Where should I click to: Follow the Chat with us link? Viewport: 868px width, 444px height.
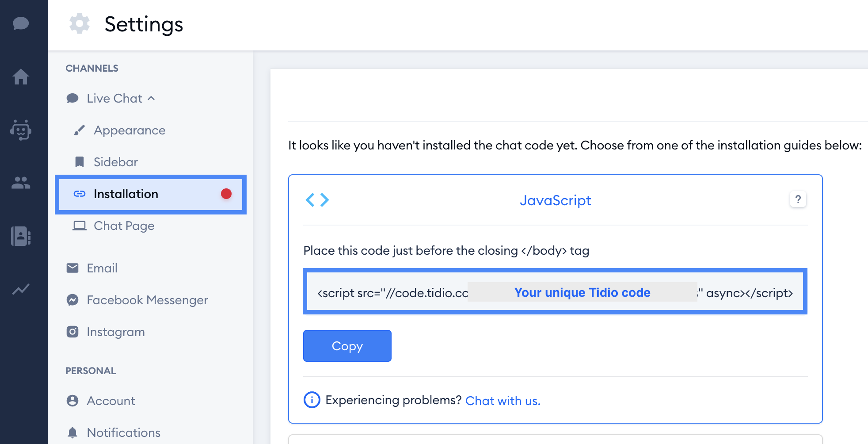[503, 401]
